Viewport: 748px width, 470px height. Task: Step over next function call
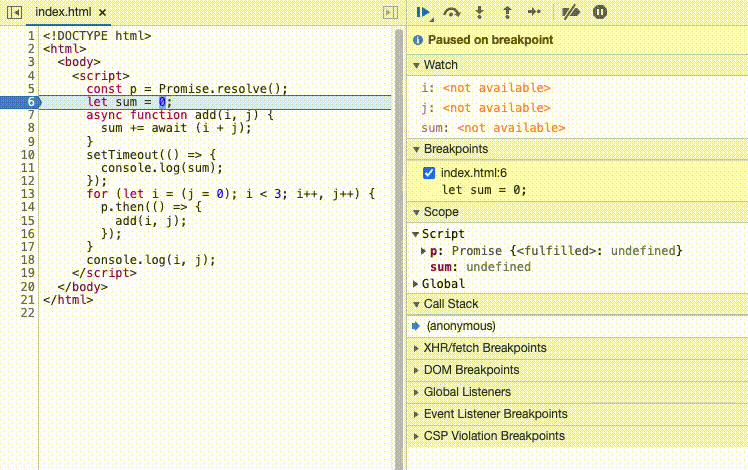[x=451, y=12]
